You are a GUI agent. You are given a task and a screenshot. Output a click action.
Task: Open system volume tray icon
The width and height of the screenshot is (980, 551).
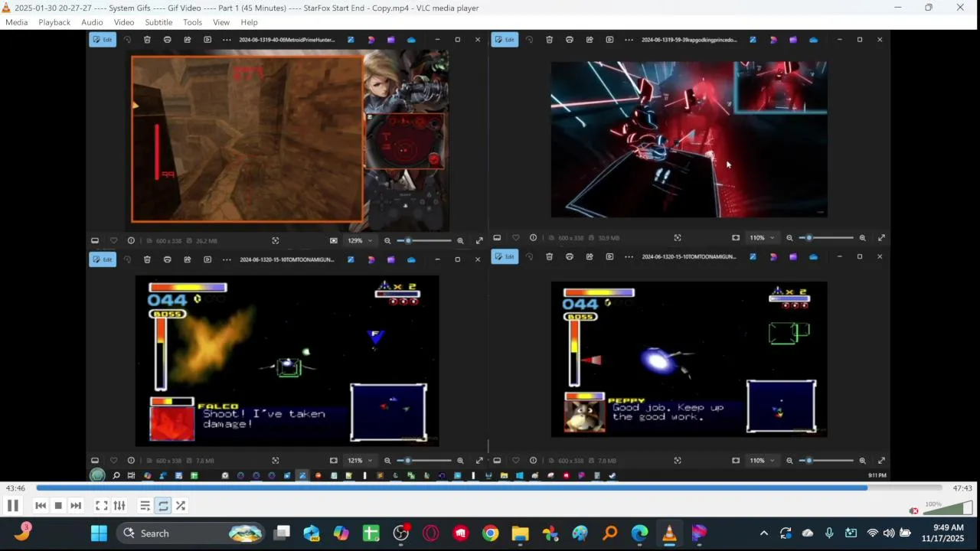coord(889,533)
